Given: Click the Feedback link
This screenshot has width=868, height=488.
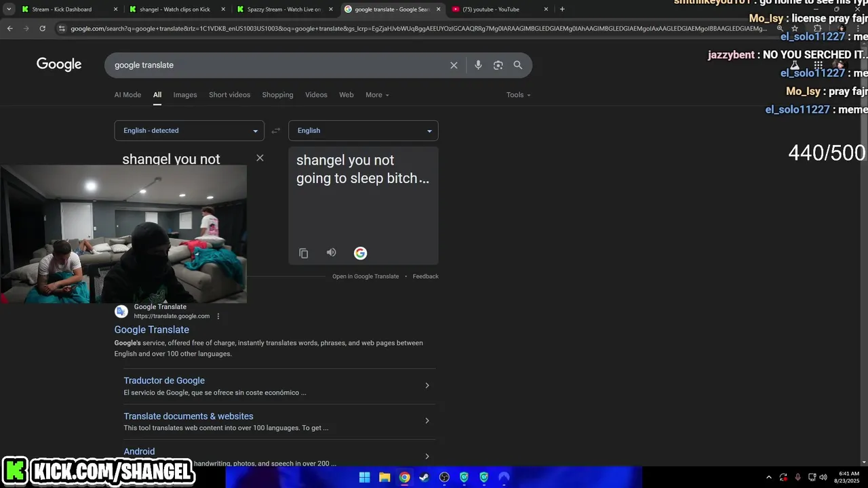Looking at the screenshot, I should pos(426,277).
